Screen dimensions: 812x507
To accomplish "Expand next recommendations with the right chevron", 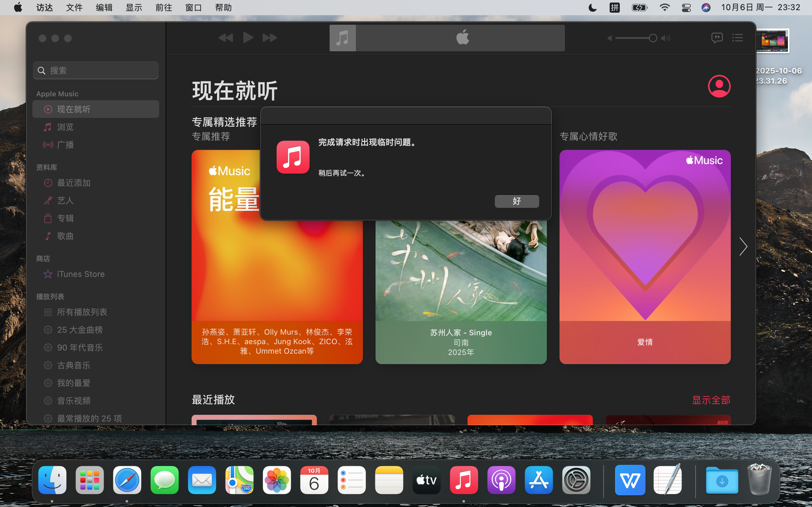I will tap(743, 247).
